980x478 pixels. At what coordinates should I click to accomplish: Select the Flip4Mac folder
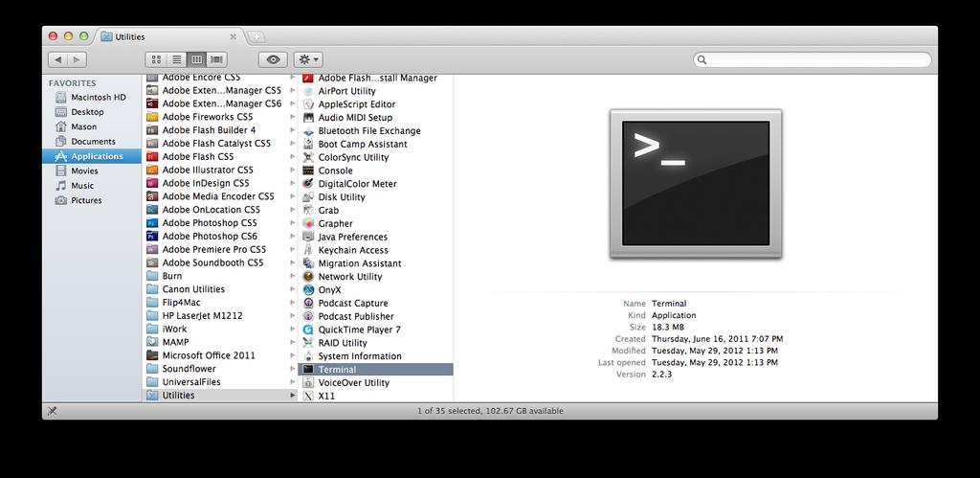coord(220,302)
